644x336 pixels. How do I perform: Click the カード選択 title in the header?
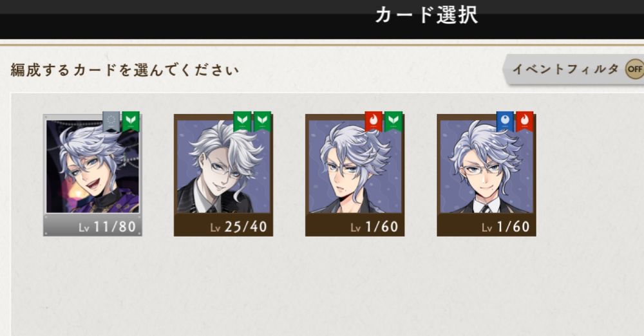[427, 15]
